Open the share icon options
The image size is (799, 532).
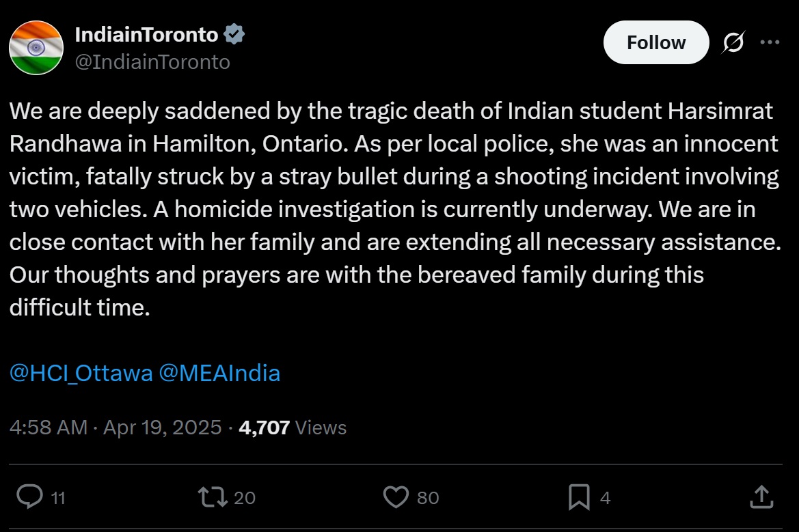point(761,496)
